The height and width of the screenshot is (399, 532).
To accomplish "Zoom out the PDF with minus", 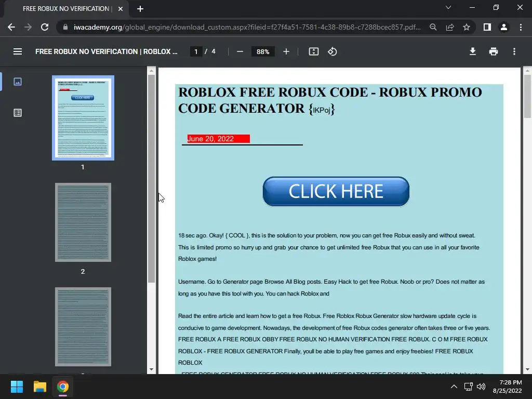I will pos(240,51).
